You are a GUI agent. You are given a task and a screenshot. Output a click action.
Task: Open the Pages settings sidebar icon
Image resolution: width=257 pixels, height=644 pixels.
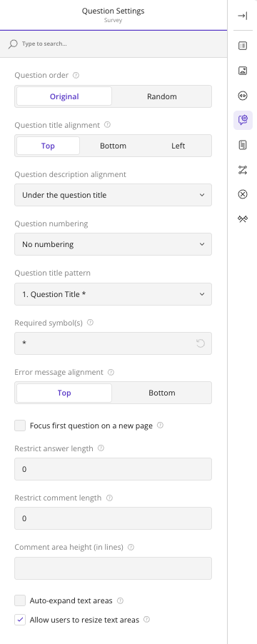243,145
